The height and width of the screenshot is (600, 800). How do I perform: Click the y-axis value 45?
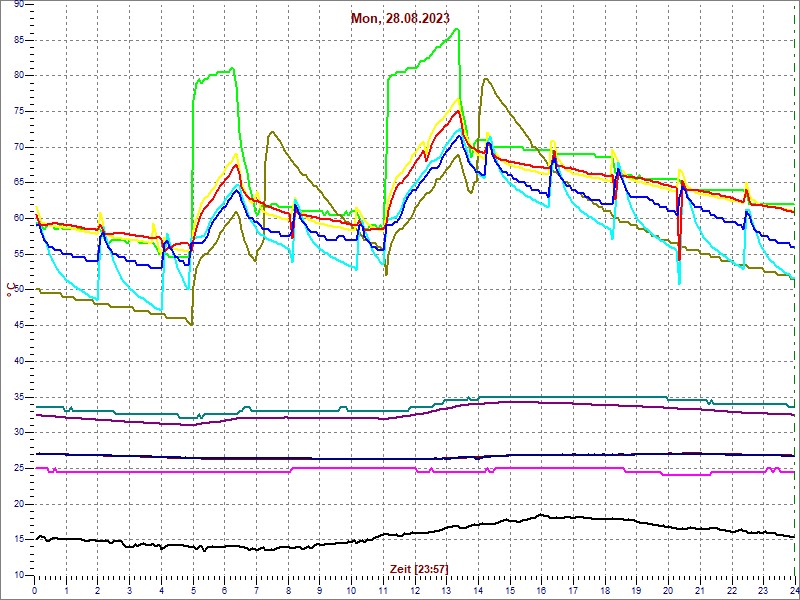tap(19, 326)
